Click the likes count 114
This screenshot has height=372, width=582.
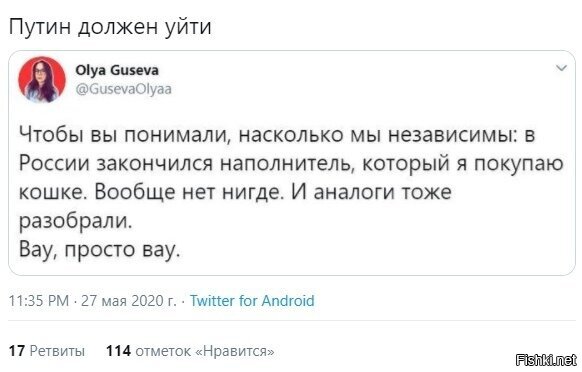pos(118,350)
